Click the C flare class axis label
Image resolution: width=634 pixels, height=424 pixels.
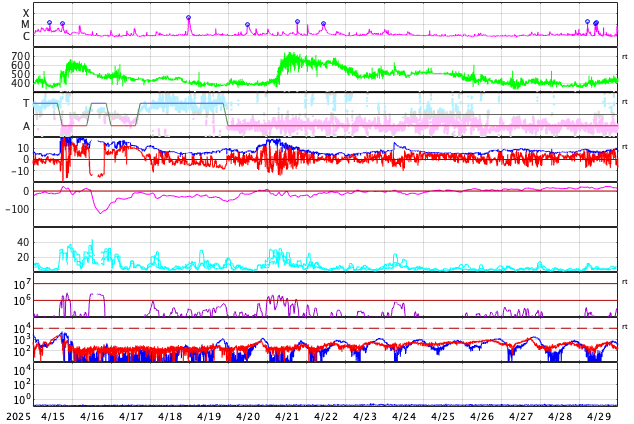pos(26,36)
